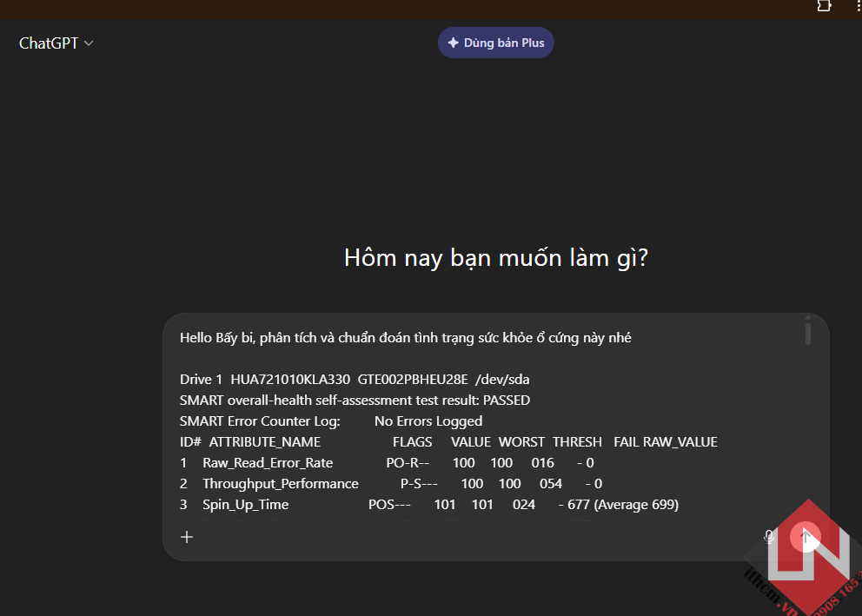
Task: Click the ATTRIBUTE_NAME header line
Action: (448, 442)
